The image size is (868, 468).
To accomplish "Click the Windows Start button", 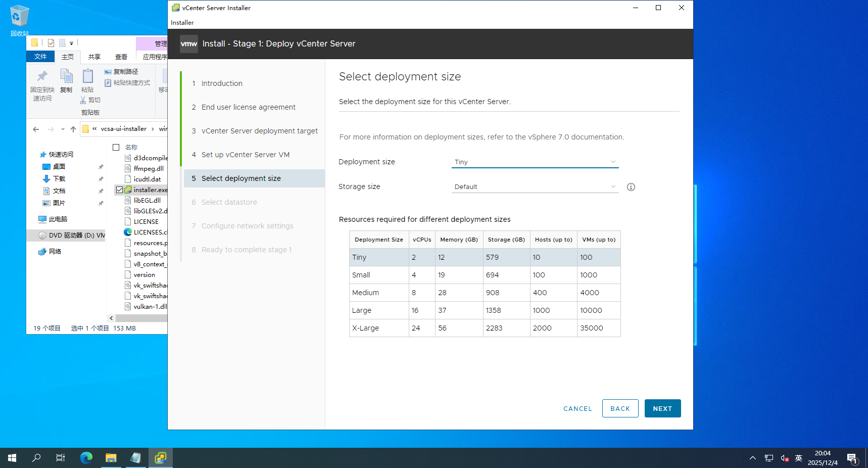I will click(12, 458).
